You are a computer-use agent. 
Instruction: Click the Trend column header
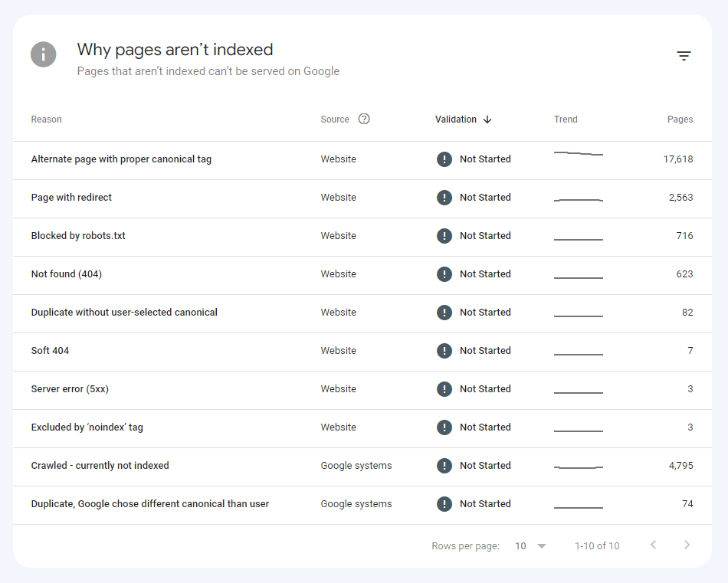coord(566,120)
